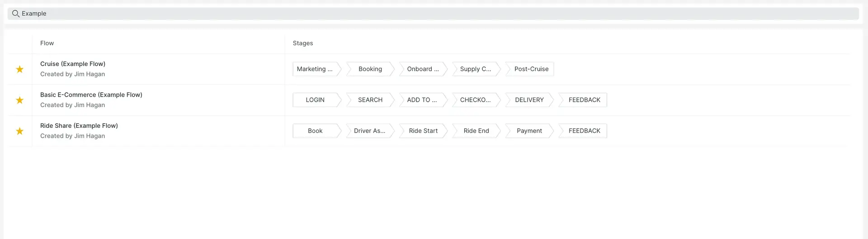Image resolution: width=868 pixels, height=239 pixels.
Task: Click the Post-Cruise stage
Action: [x=531, y=69]
